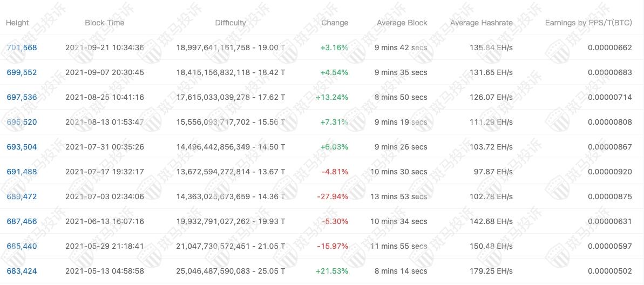Screen dimensions: 644x285
Task: Open block height 683,424
Action: pos(22,271)
